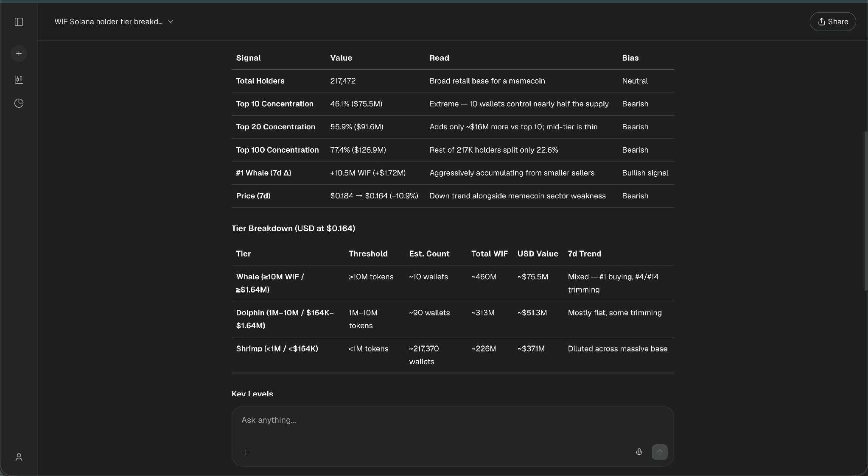Click 'Top 20 Concentration' row label
Viewport: 868px width, 476px height.
click(x=276, y=127)
